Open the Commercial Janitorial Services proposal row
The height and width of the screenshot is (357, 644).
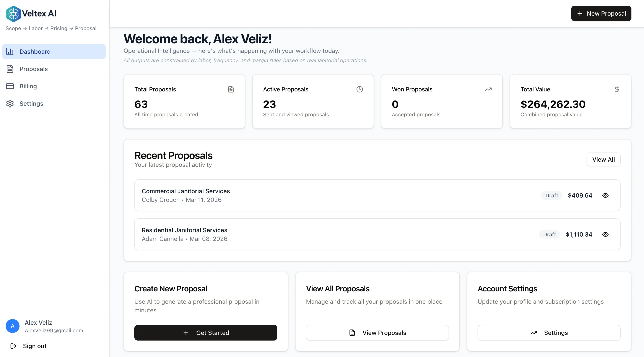(x=300, y=195)
